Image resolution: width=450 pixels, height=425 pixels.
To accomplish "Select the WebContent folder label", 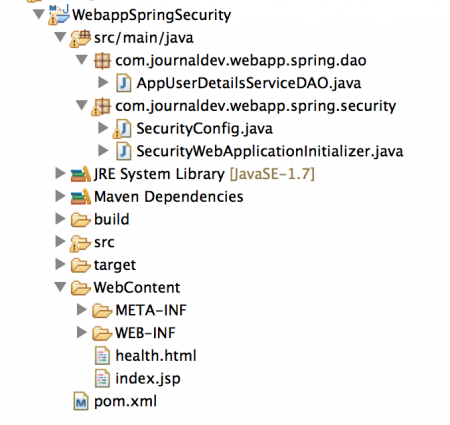I will (x=137, y=288).
